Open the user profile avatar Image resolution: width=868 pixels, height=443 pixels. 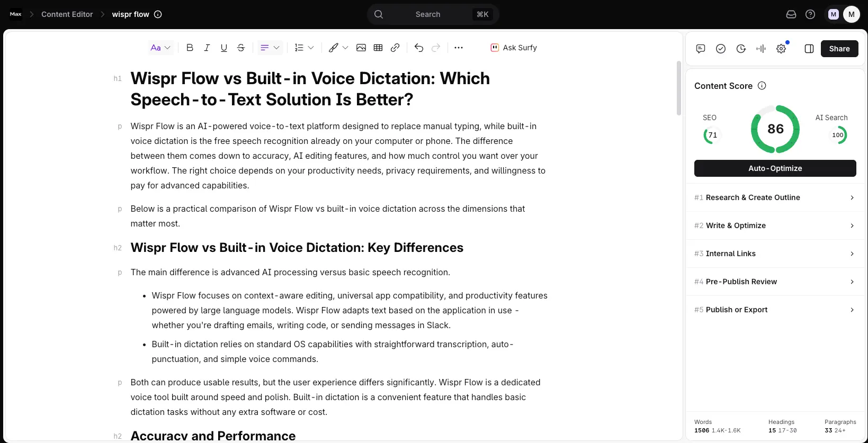852,14
